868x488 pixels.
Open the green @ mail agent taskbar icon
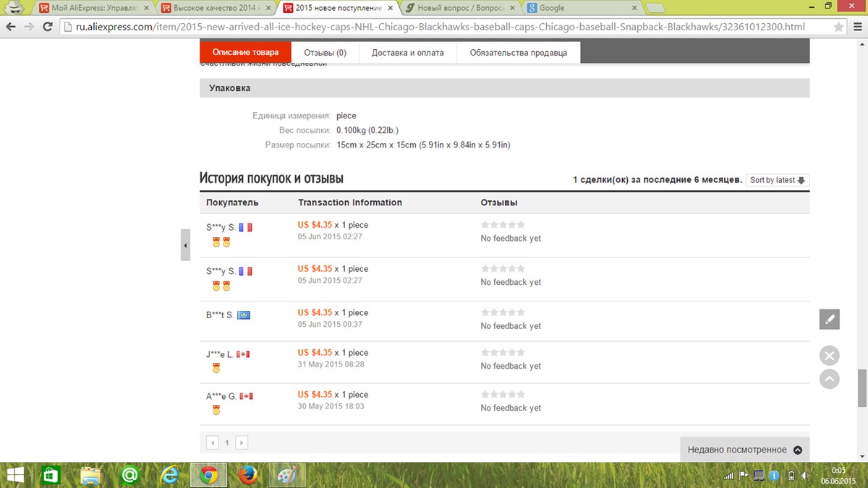[x=130, y=475]
